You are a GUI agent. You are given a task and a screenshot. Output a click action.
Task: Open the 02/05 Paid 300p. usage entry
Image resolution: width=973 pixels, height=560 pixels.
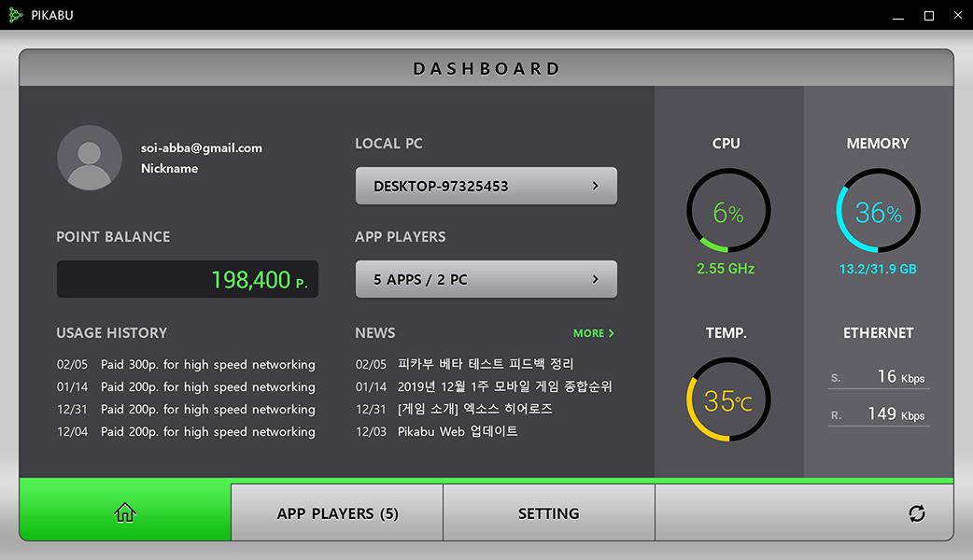click(186, 365)
